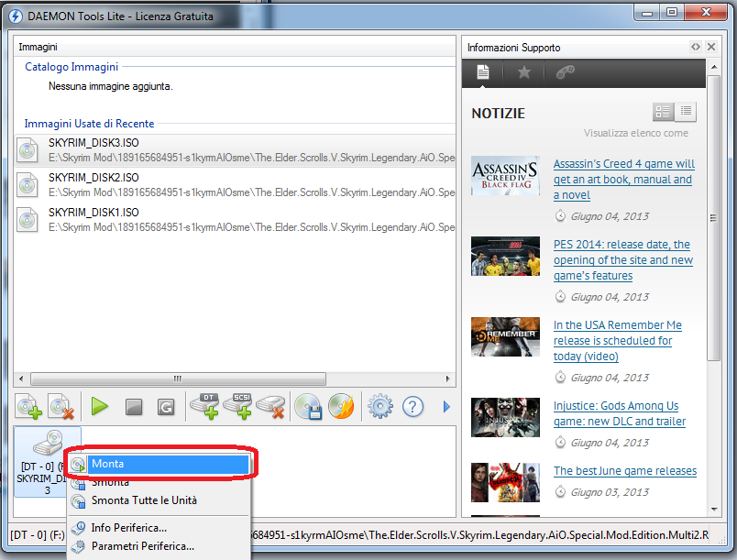
Task: Open Remember Me release news link
Action: [x=617, y=341]
